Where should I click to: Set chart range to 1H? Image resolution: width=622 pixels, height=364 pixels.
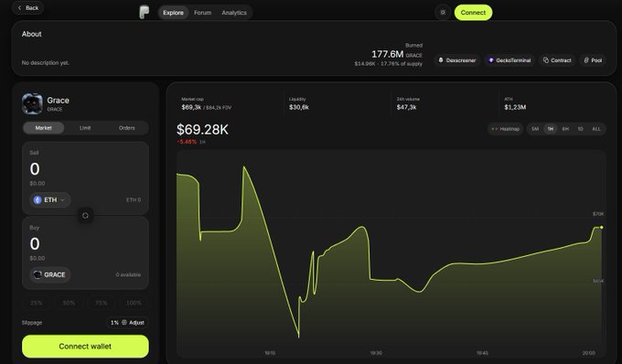point(551,129)
